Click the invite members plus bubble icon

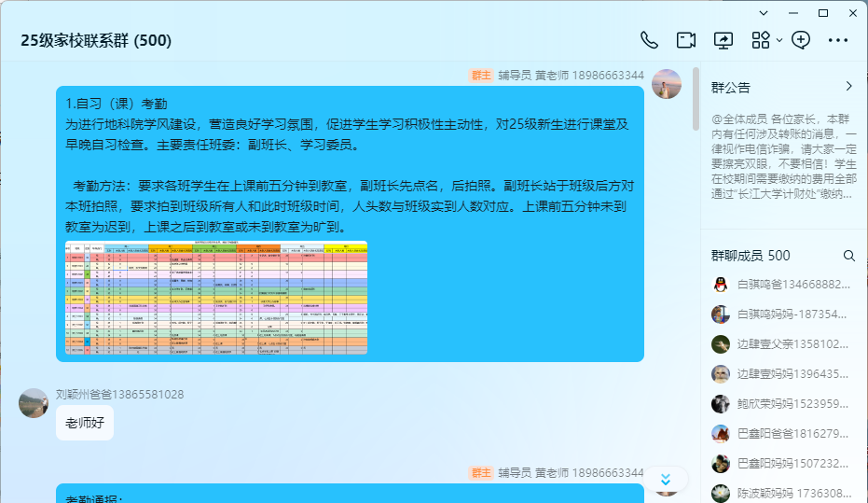tap(801, 40)
